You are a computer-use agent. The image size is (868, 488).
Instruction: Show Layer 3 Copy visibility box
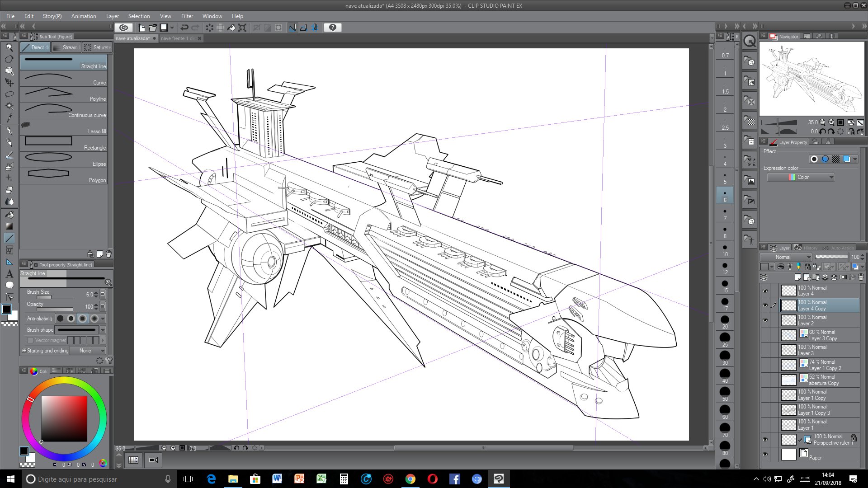(765, 335)
